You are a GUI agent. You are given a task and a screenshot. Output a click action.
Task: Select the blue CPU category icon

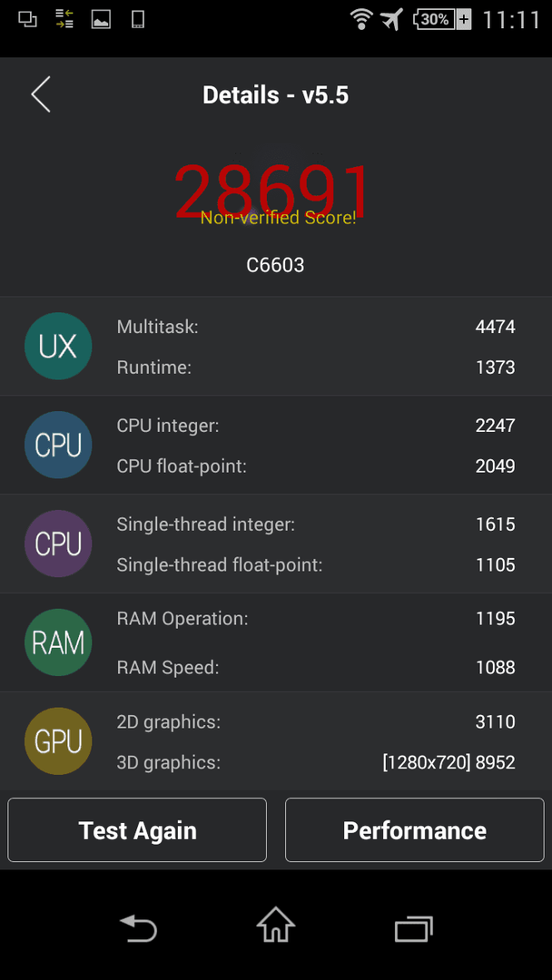pyautogui.click(x=58, y=445)
